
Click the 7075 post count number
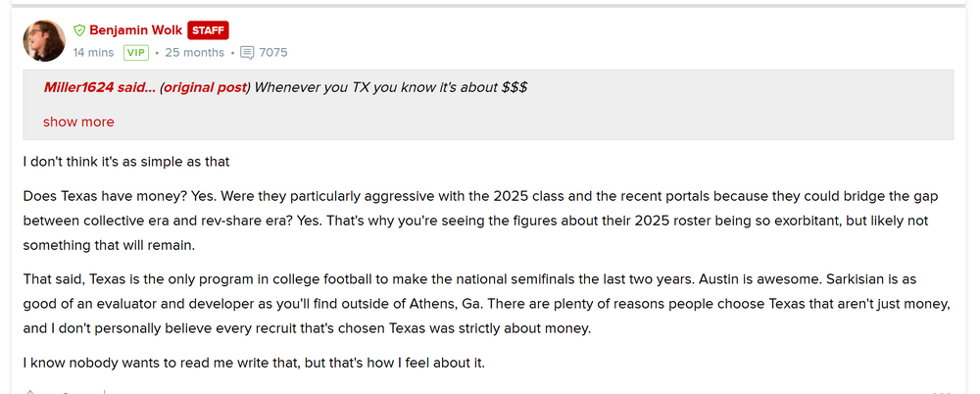click(273, 53)
